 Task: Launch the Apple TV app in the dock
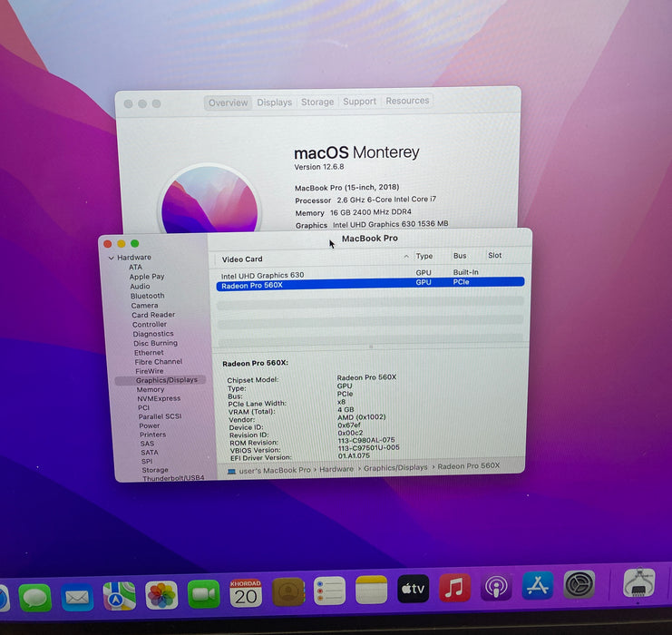[414, 589]
